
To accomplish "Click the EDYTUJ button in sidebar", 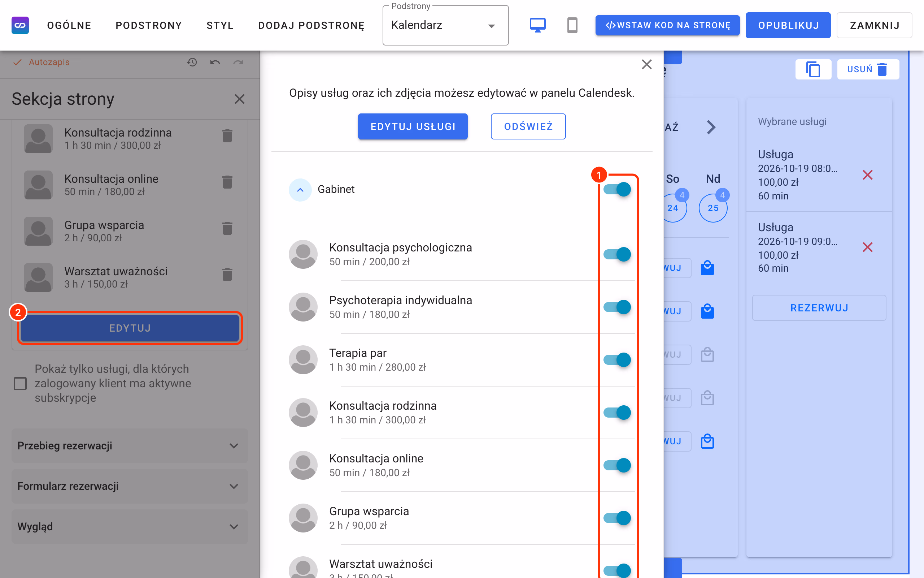I will tap(130, 328).
